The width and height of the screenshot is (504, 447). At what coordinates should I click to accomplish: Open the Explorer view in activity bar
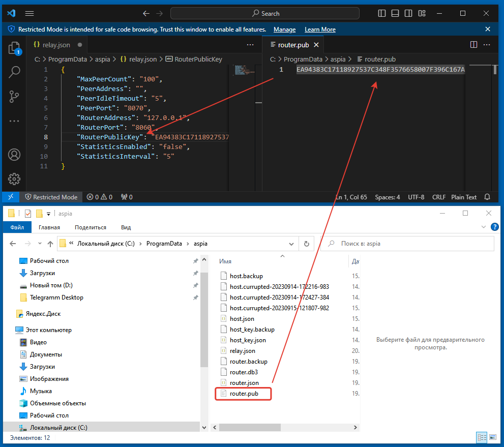click(14, 48)
